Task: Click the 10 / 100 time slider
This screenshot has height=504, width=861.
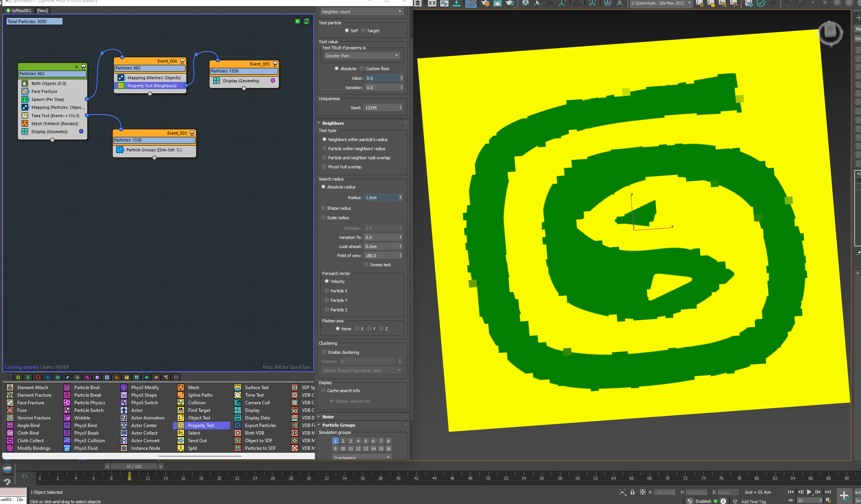Action: click(134, 466)
